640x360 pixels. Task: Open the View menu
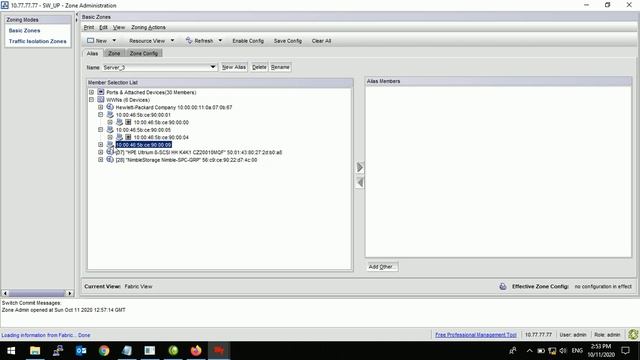[x=119, y=27]
